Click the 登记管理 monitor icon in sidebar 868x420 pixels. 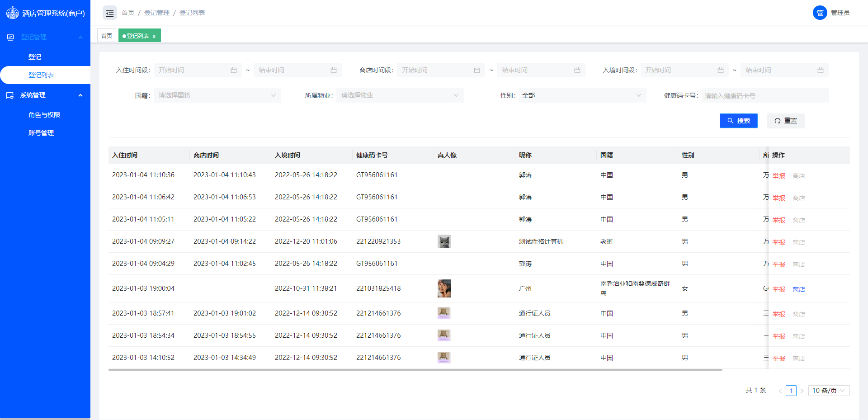click(x=10, y=37)
